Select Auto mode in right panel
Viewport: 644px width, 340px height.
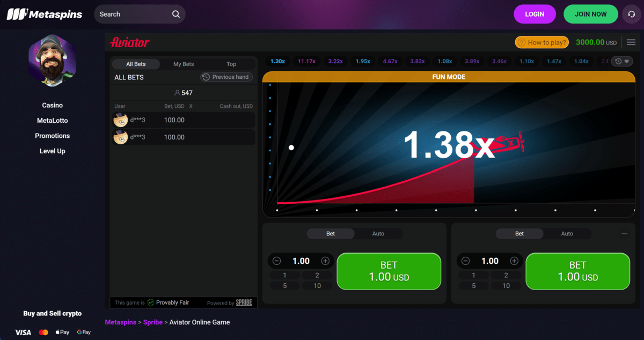[x=567, y=234]
